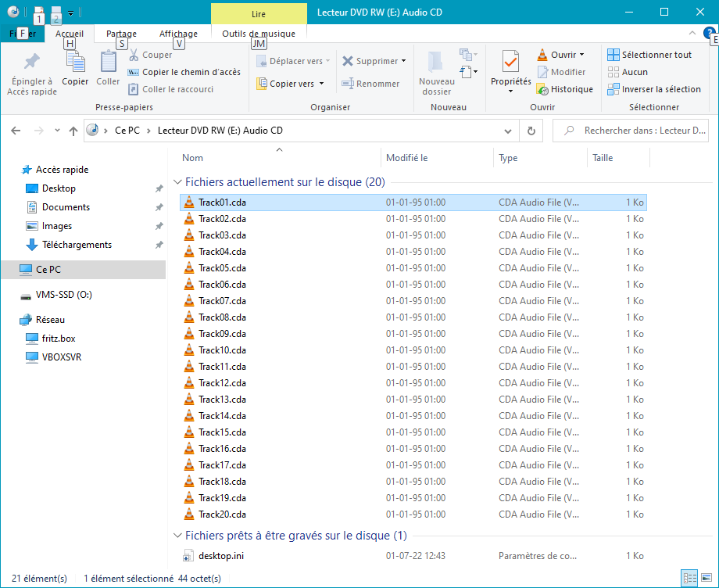This screenshot has height=588, width=719.
Task: Open the Propriétés checkmark icon
Action: [510, 62]
